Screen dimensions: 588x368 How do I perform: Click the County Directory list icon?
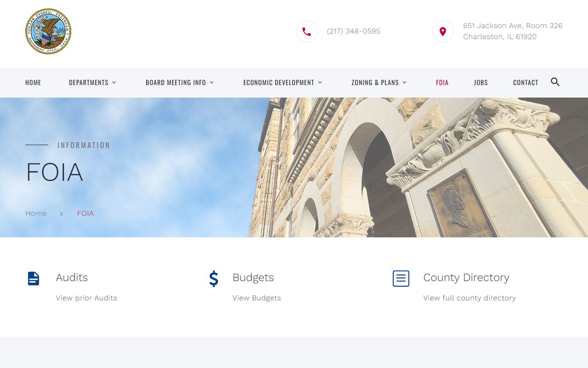(401, 278)
